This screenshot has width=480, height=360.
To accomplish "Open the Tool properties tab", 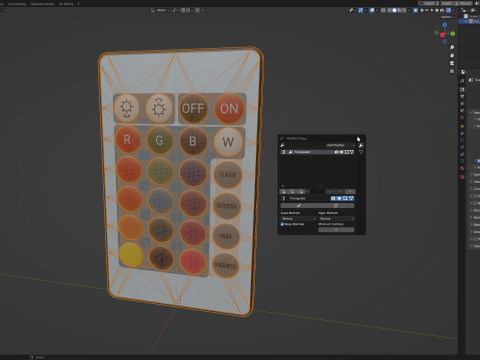I will click(462, 81).
